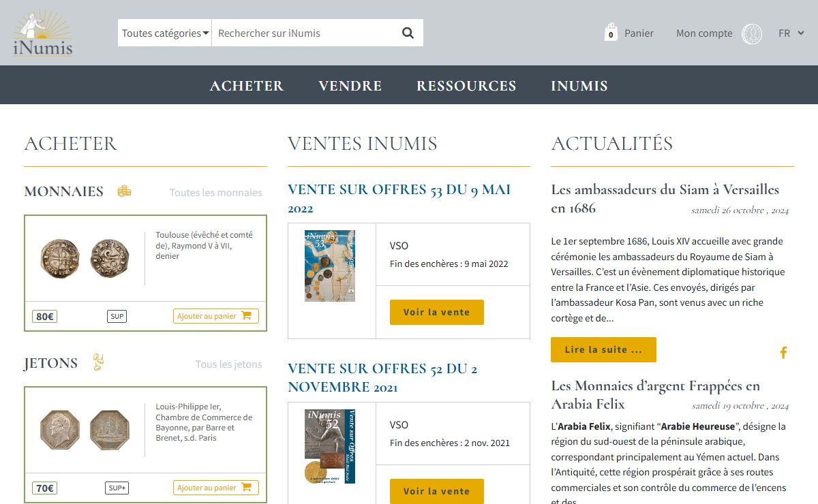Viewport: 818px width, 504px height.
Task: Click the search magnifier icon
Action: (x=408, y=33)
